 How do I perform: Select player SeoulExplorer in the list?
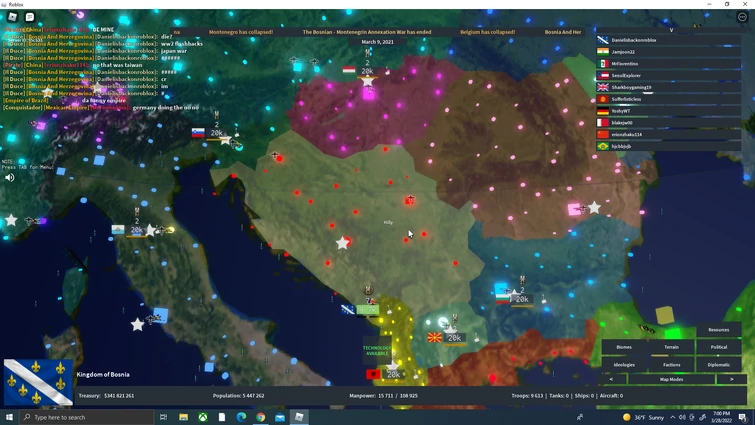coord(668,75)
